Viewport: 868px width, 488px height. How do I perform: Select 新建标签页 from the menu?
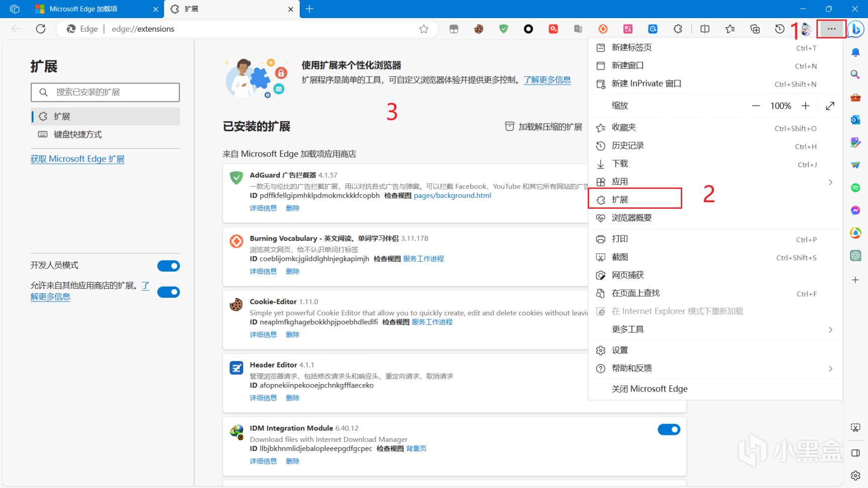coord(715,48)
